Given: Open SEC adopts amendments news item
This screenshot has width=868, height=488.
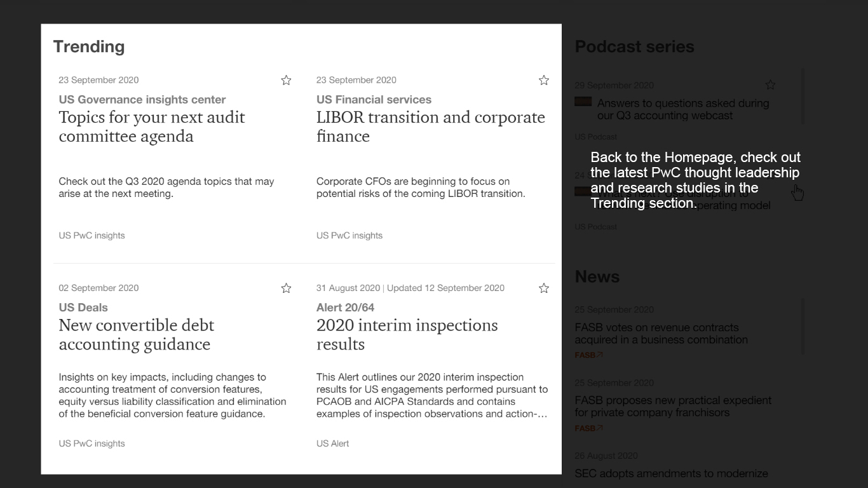Looking at the screenshot, I should click(x=671, y=473).
